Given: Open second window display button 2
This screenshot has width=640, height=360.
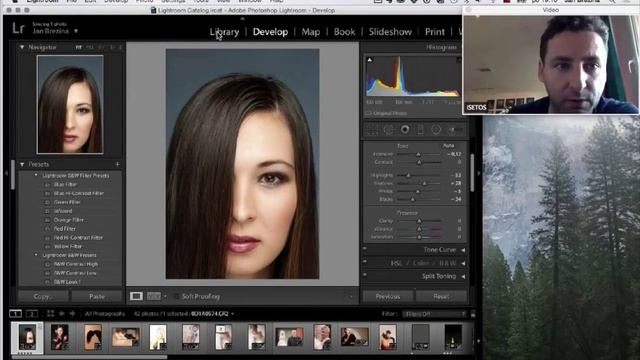Looking at the screenshot, I should pos(32,313).
